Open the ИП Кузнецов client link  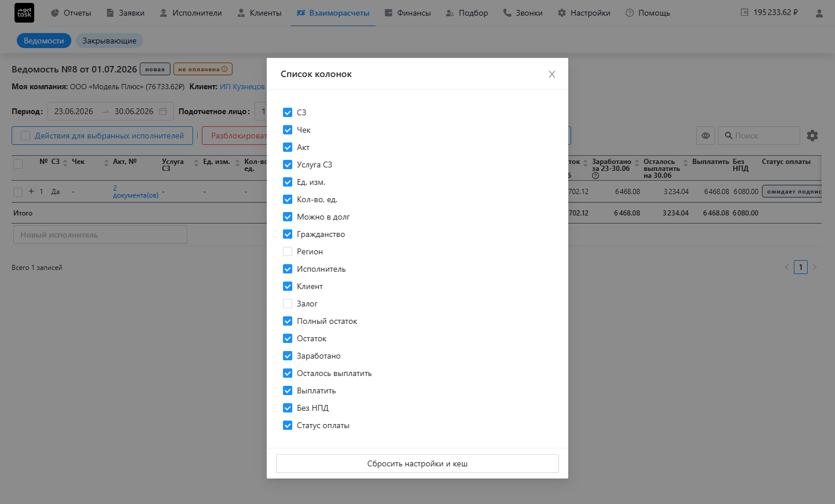click(242, 86)
